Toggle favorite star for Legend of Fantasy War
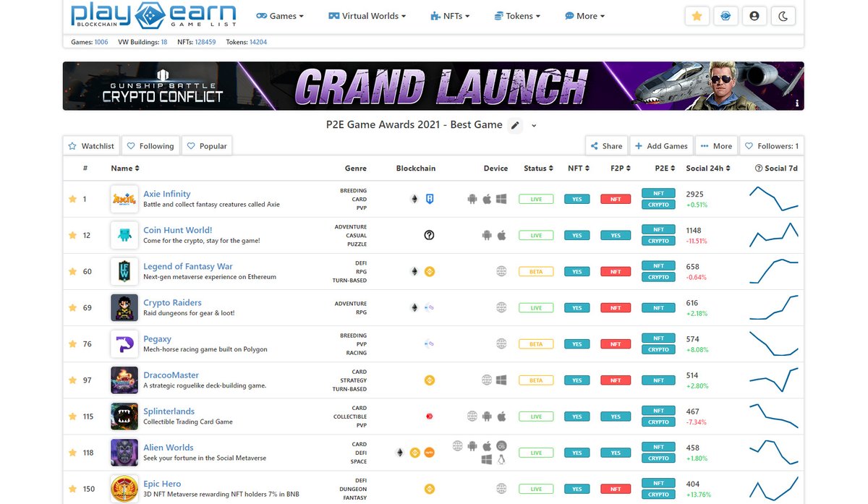 72,271
